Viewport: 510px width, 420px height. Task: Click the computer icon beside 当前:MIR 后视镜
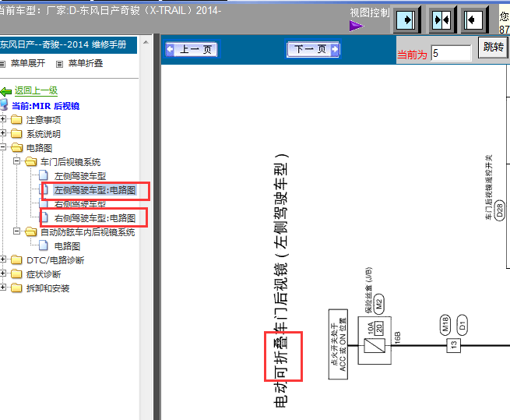(x=4, y=105)
